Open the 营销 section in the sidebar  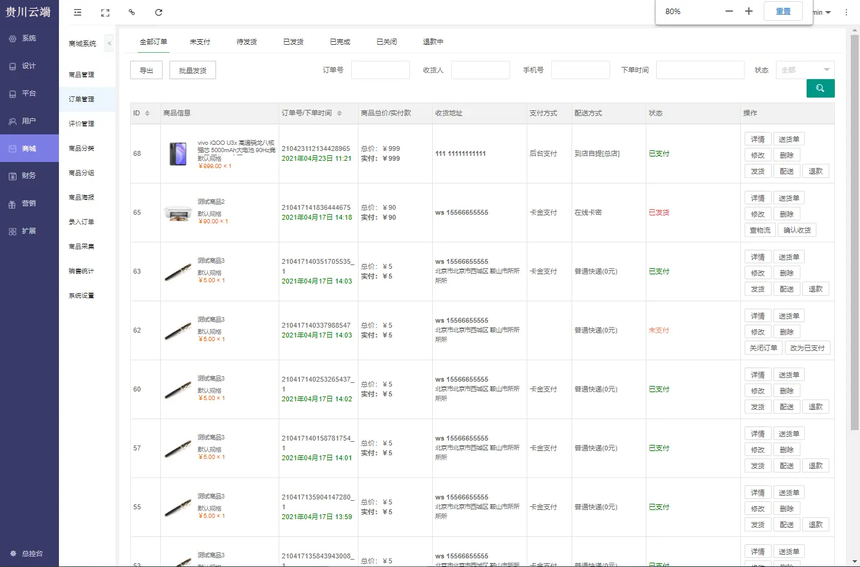pyautogui.click(x=29, y=203)
